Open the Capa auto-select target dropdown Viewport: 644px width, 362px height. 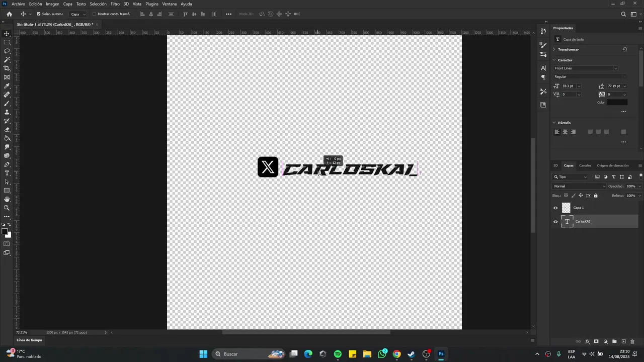click(77, 14)
